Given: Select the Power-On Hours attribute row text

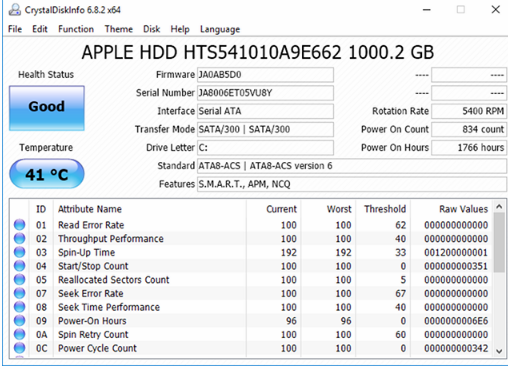Looking at the screenshot, I should tap(92, 321).
